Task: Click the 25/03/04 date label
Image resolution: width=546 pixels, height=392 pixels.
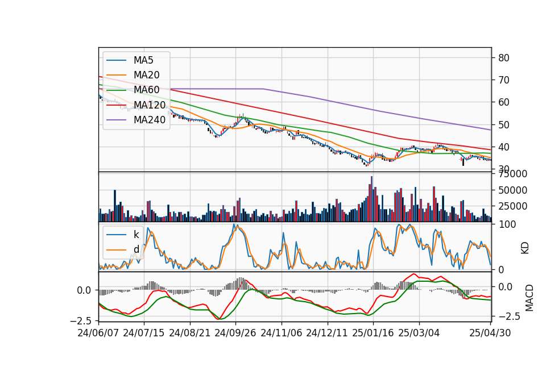Action: pyautogui.click(x=419, y=333)
